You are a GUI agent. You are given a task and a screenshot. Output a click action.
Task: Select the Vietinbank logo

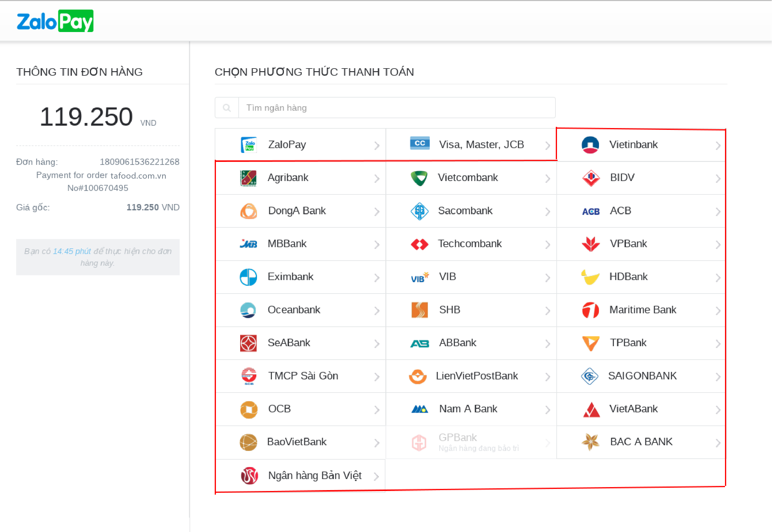590,145
